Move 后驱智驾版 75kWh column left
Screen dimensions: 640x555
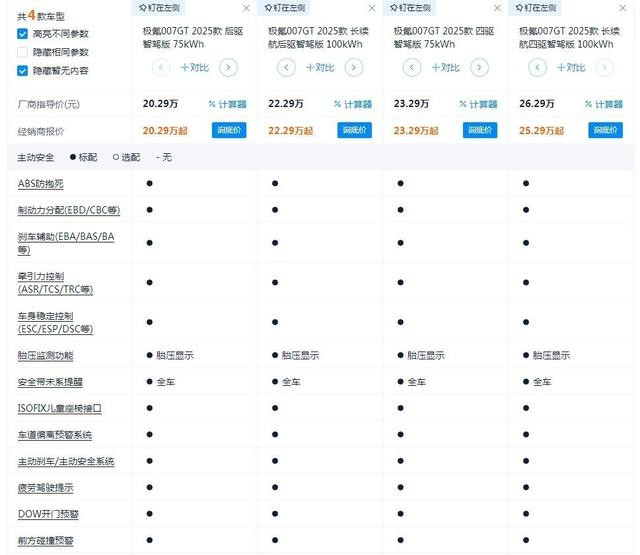pos(161,67)
